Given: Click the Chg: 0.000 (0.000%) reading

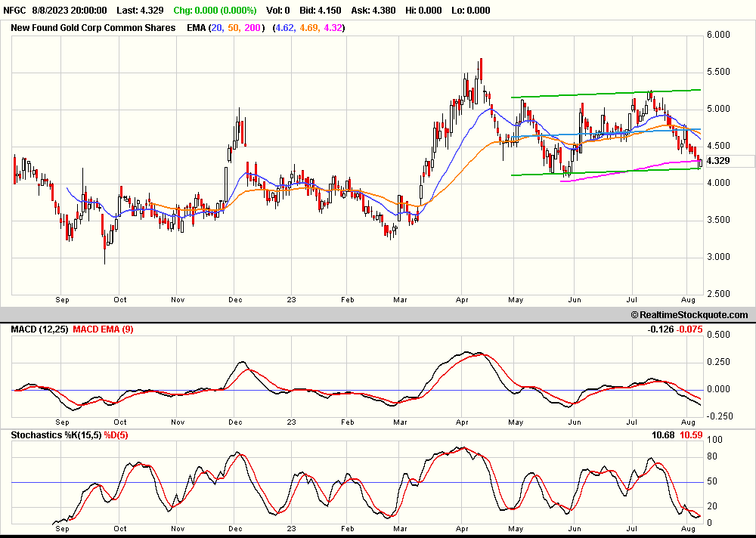Looking at the screenshot, I should [x=215, y=10].
